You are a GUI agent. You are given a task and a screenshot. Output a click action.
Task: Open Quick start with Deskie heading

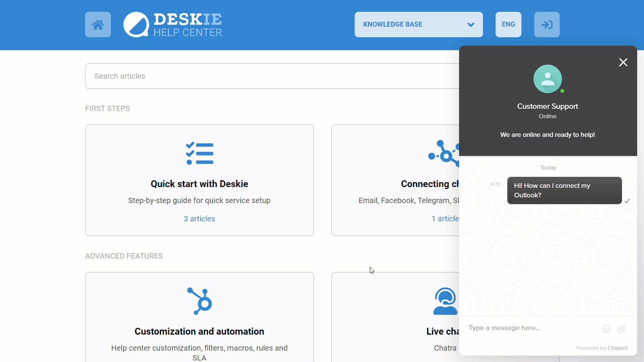[x=199, y=184]
